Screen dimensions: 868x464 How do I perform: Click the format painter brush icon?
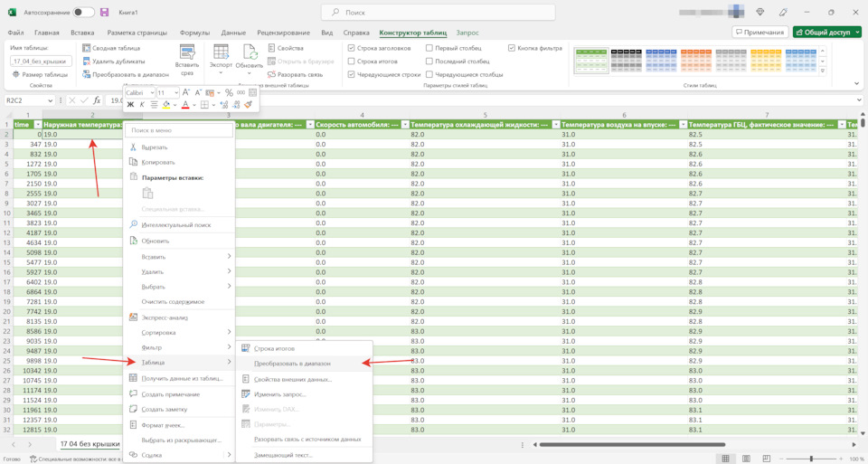click(249, 105)
